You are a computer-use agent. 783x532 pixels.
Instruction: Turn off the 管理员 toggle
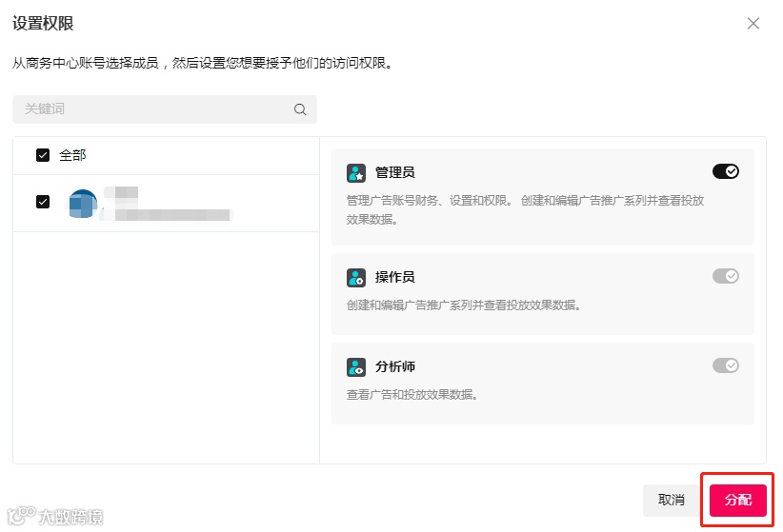pos(726,171)
